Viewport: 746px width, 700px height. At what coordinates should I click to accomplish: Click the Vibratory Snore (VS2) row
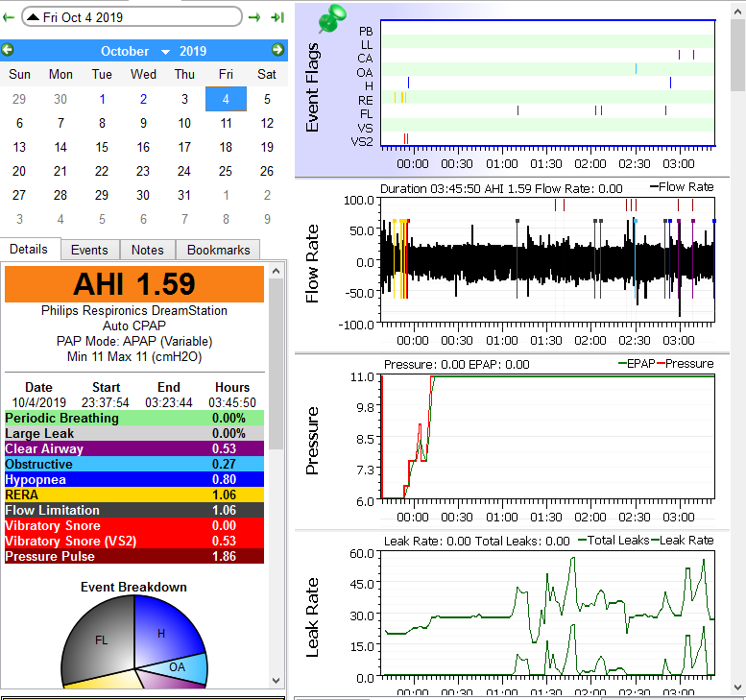tap(134, 541)
